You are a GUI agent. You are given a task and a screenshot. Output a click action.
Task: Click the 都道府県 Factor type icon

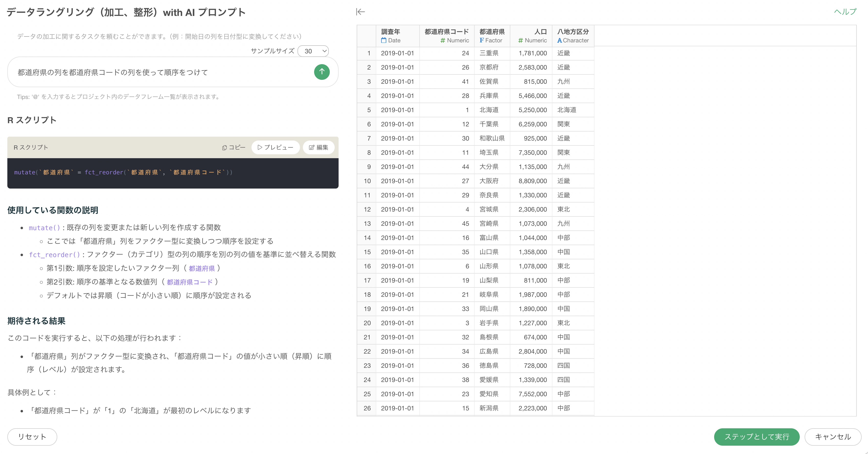[x=482, y=40]
